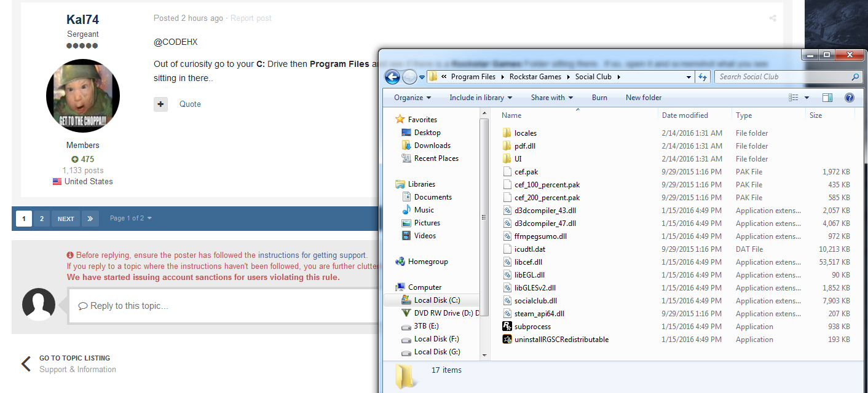868x393 pixels.
Task: Go to forum page 2
Action: point(41,219)
